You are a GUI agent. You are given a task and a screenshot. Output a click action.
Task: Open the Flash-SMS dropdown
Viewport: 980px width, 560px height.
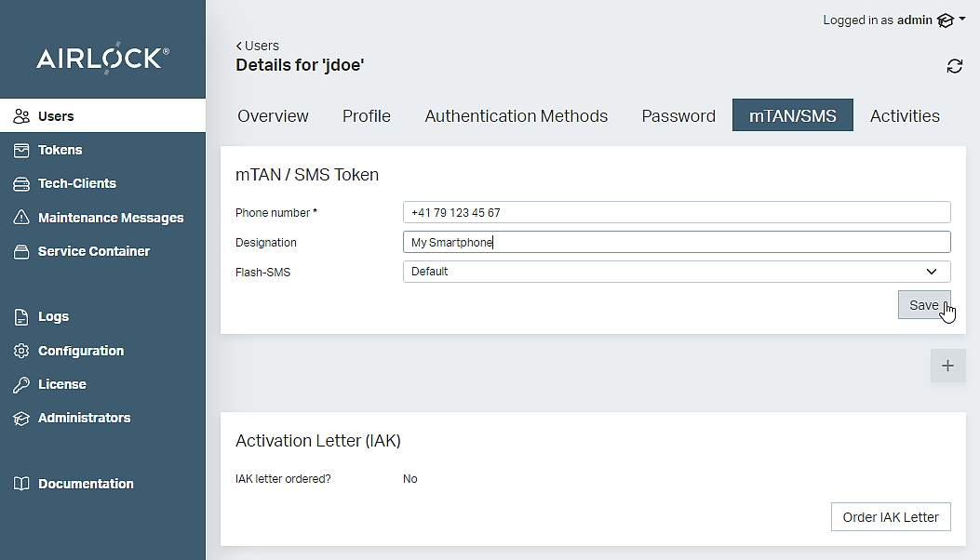pyautogui.click(x=676, y=272)
